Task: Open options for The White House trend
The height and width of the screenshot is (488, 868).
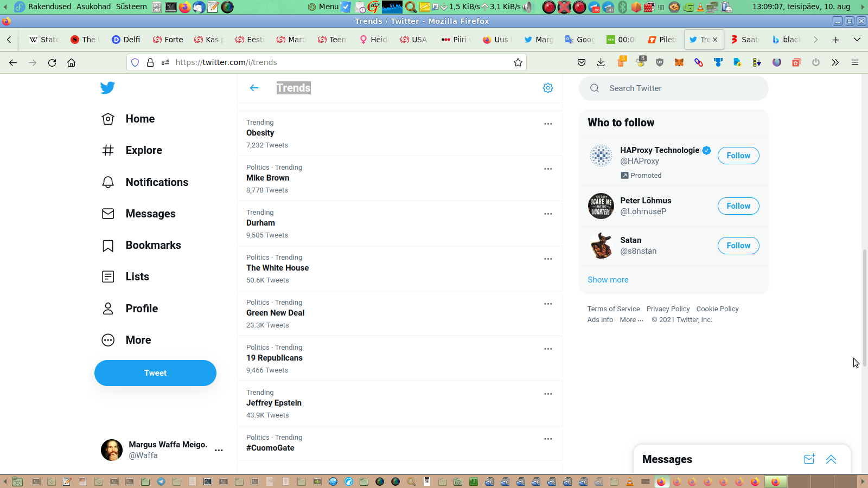Action: tap(548, 259)
